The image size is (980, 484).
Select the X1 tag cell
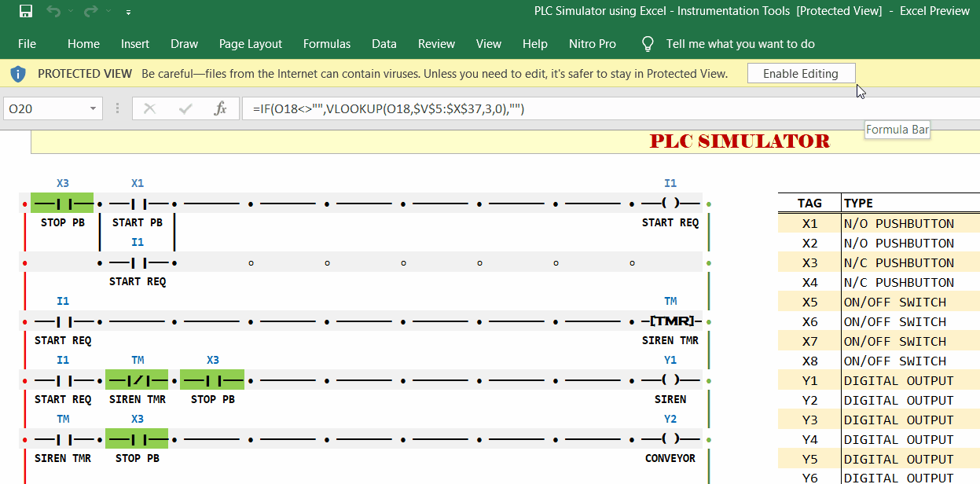point(809,223)
